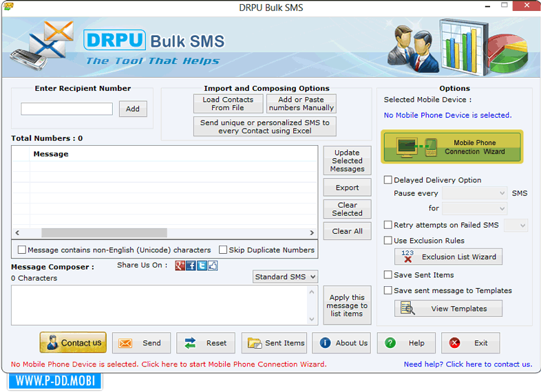Check Save Sent Items option
Viewport: 541px width, 392px height.
coord(388,275)
